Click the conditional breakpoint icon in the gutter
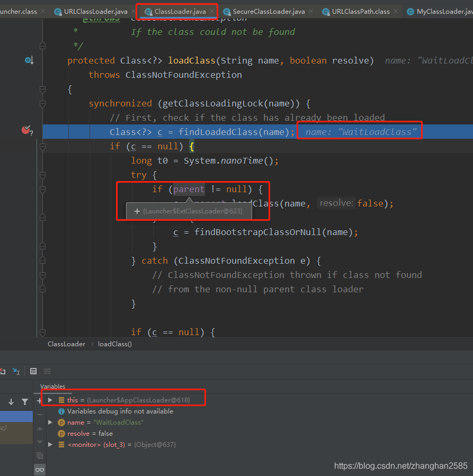Image resolution: width=473 pixels, height=476 pixels. click(x=26, y=131)
